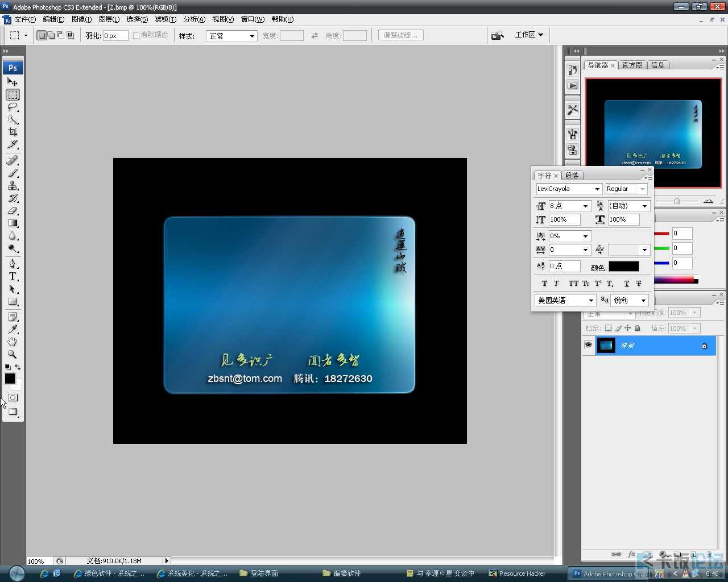Open the anti-aliasing dropdown showing 锐利
The image size is (728, 582).
click(x=630, y=300)
